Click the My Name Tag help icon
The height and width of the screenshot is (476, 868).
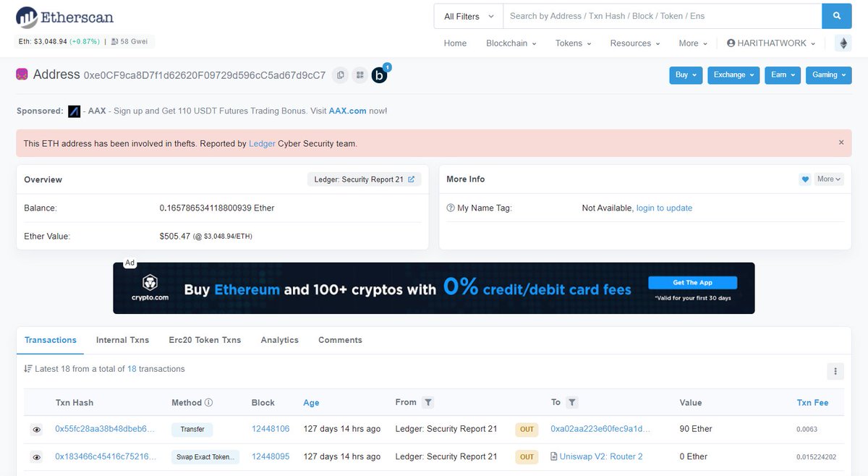451,208
